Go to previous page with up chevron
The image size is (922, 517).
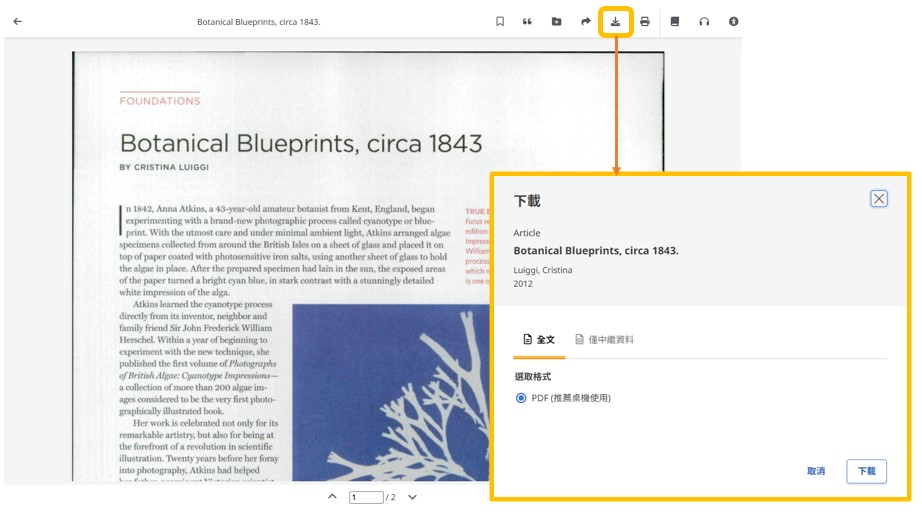pyautogui.click(x=332, y=497)
